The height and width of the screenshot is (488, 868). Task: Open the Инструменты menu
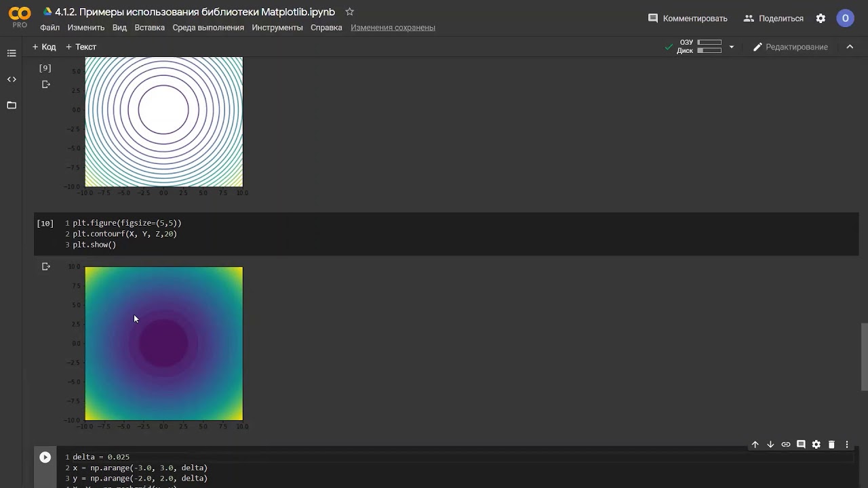(x=277, y=28)
